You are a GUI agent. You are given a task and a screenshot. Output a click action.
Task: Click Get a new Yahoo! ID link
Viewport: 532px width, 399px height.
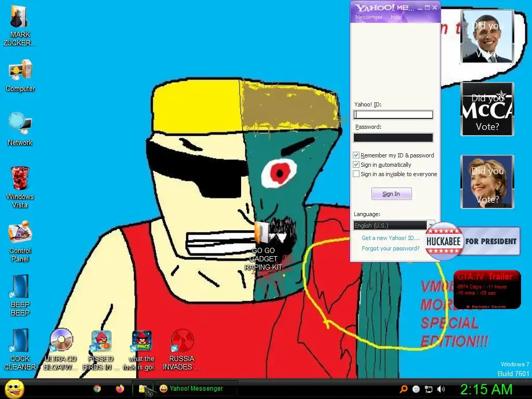(391, 238)
